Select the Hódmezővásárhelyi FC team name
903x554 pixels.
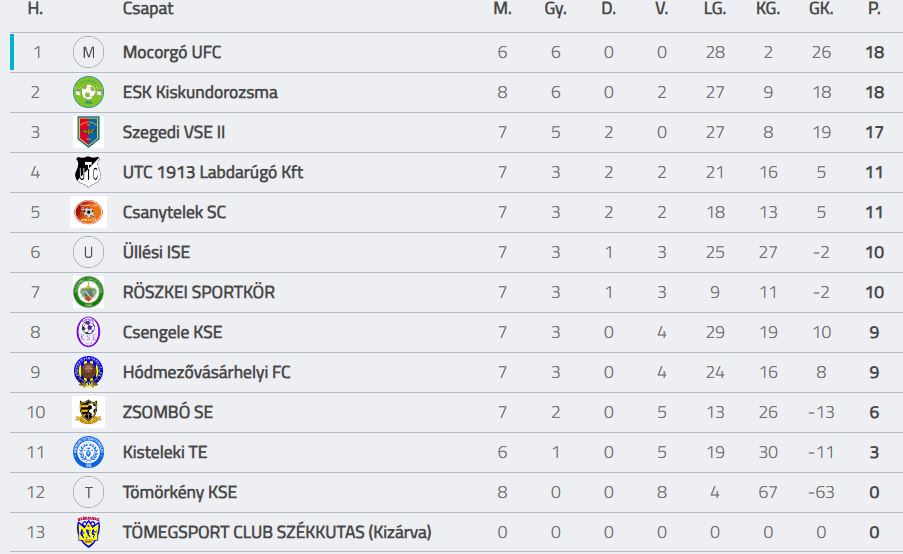pos(206,372)
